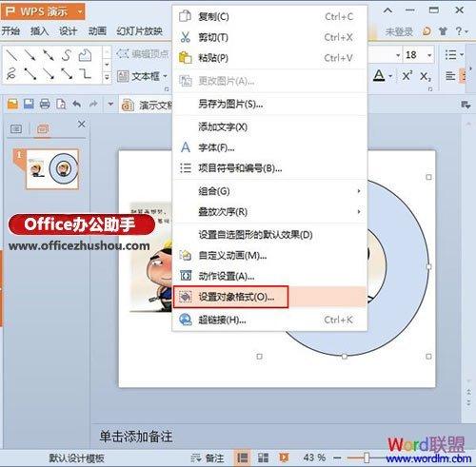The width and height of the screenshot is (476, 467).
Task: Click the 43 % zoom level value
Action: (314, 457)
